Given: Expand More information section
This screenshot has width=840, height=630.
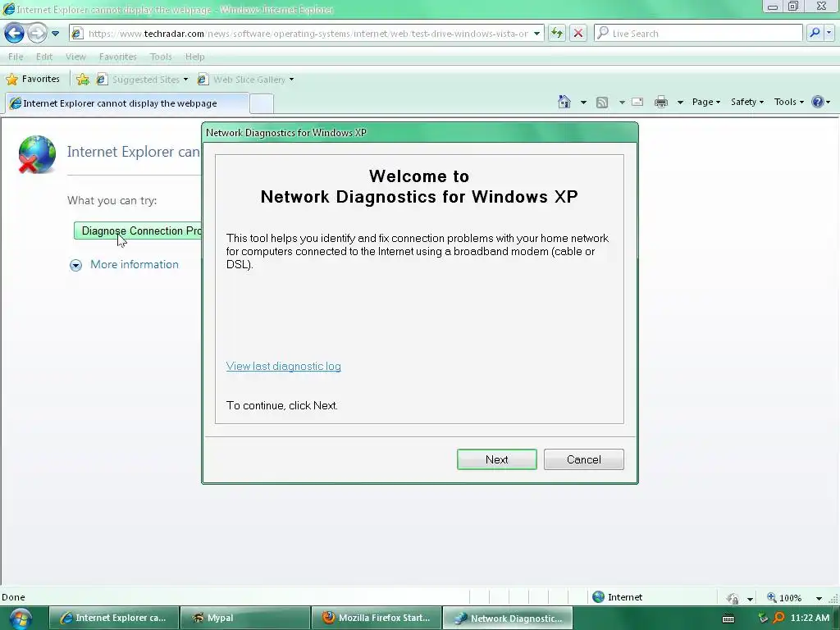Looking at the screenshot, I should click(x=75, y=265).
